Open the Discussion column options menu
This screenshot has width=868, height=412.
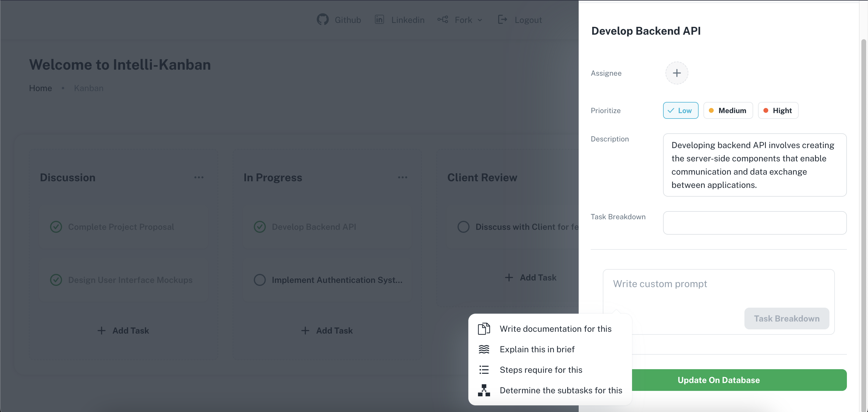click(x=199, y=177)
